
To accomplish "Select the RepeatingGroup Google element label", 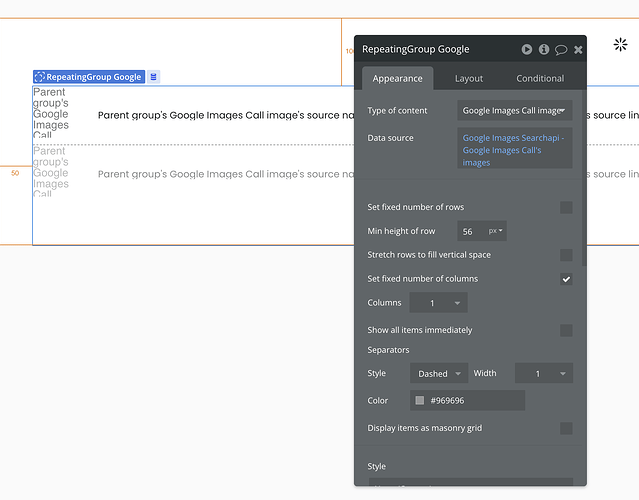I will [88, 77].
